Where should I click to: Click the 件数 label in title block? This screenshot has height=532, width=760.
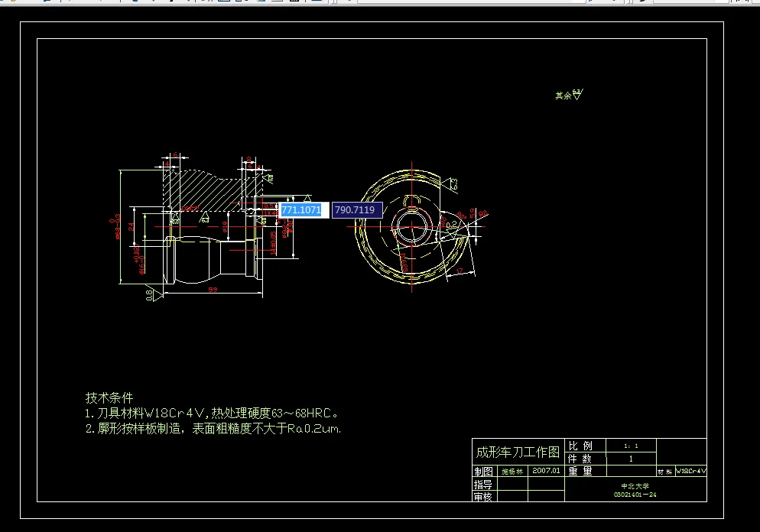click(580, 459)
